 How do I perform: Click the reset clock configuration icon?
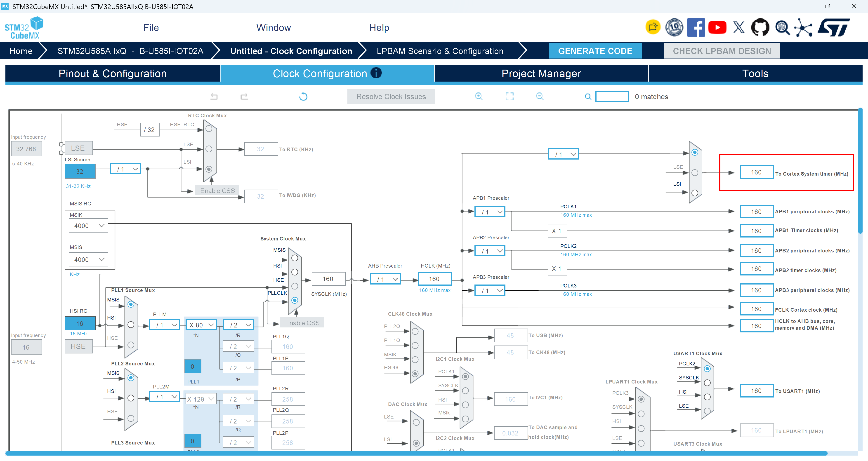303,97
